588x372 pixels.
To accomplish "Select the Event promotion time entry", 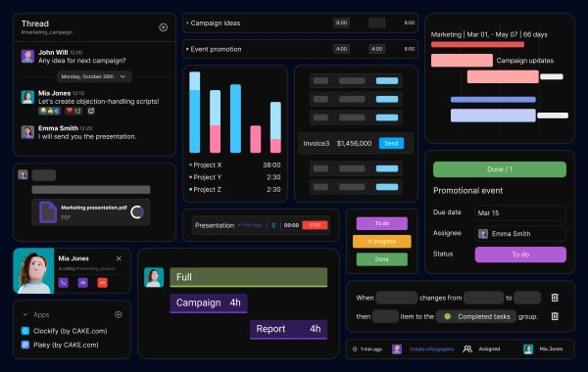I will (301, 49).
